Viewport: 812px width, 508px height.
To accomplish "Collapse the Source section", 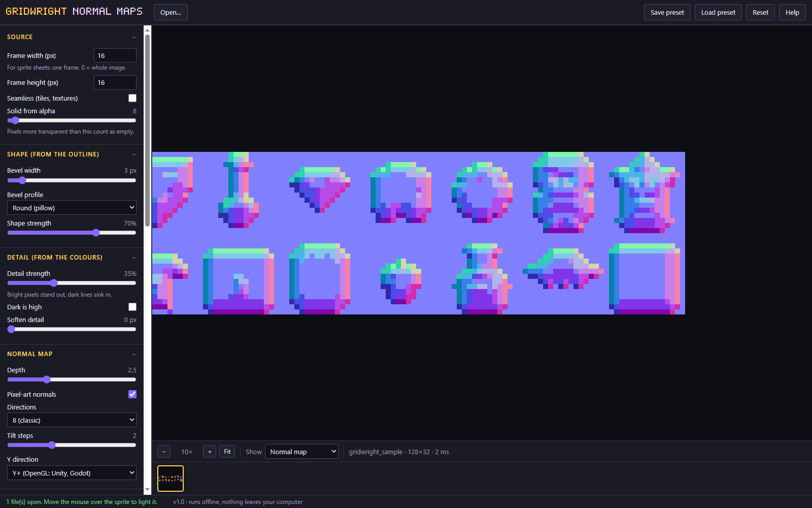I will click(x=134, y=37).
